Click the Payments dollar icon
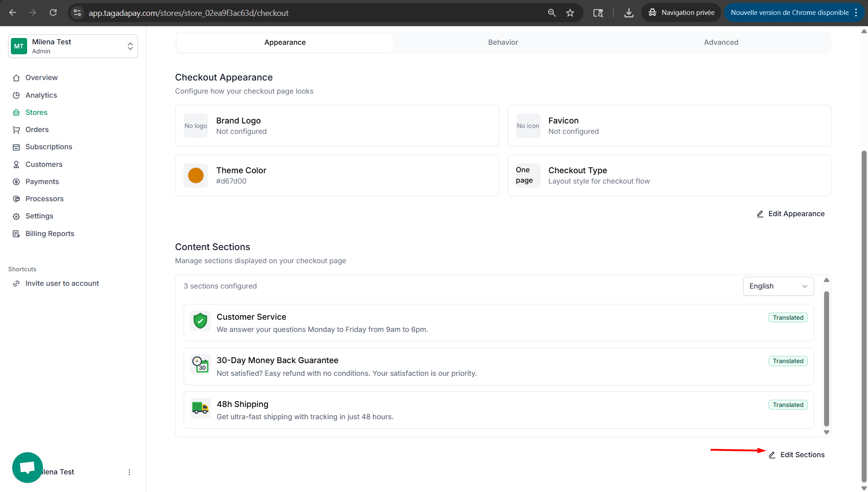The width and height of the screenshot is (868, 492). click(16, 182)
